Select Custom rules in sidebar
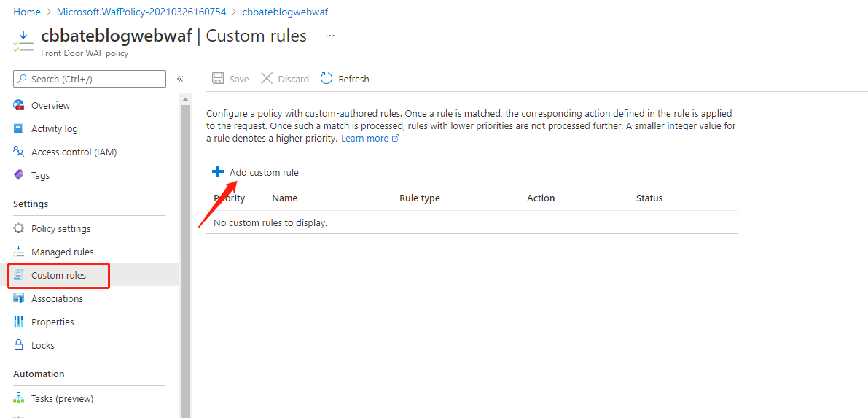This screenshot has height=418, width=868. [x=59, y=275]
